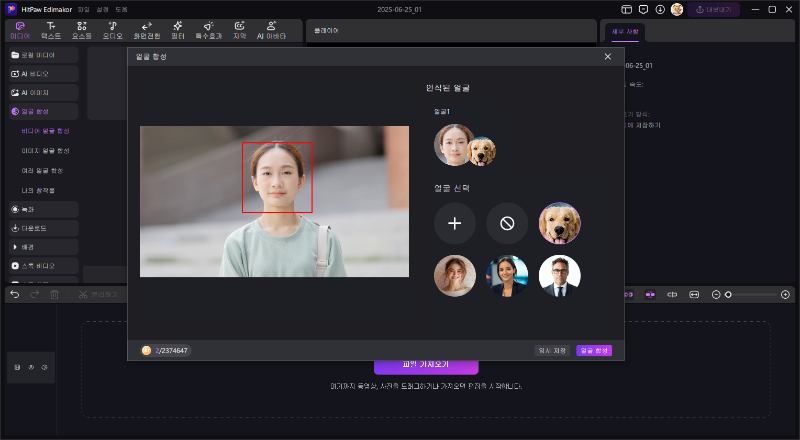This screenshot has width=800, height=440.
Task: Click the timeline zoom slider handle
Action: click(x=728, y=295)
